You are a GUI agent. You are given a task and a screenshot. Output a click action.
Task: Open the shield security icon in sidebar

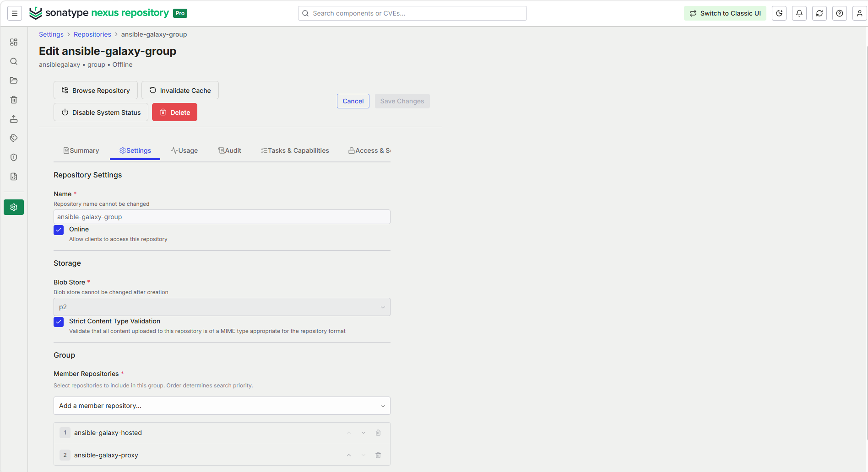click(14, 157)
